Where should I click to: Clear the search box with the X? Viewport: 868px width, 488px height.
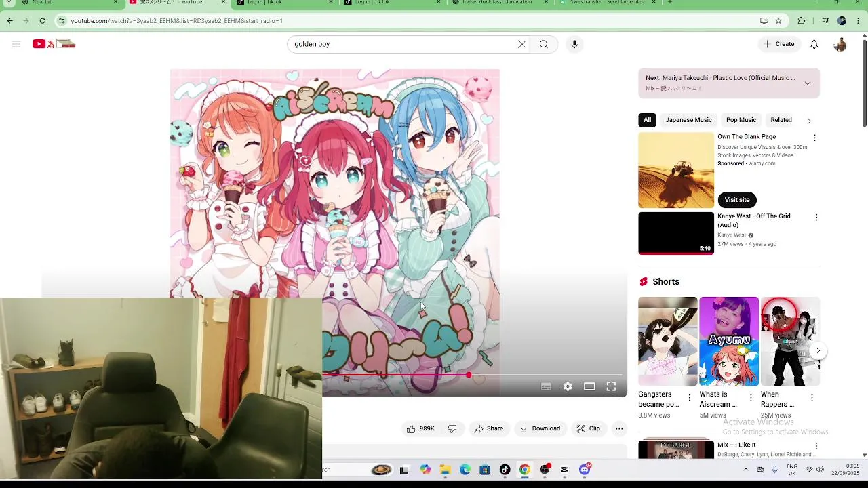coord(522,44)
